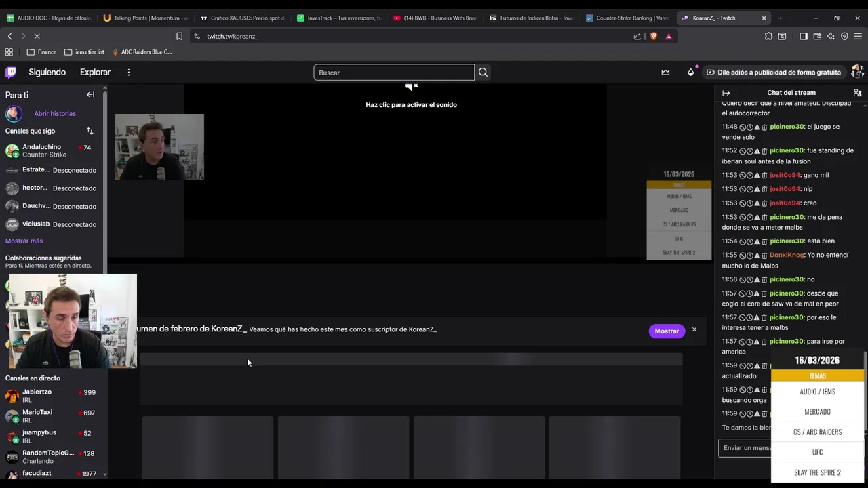Timeout DonkiKnog on the 11:55 message
Screen dimensions: 868x488
[750, 256]
